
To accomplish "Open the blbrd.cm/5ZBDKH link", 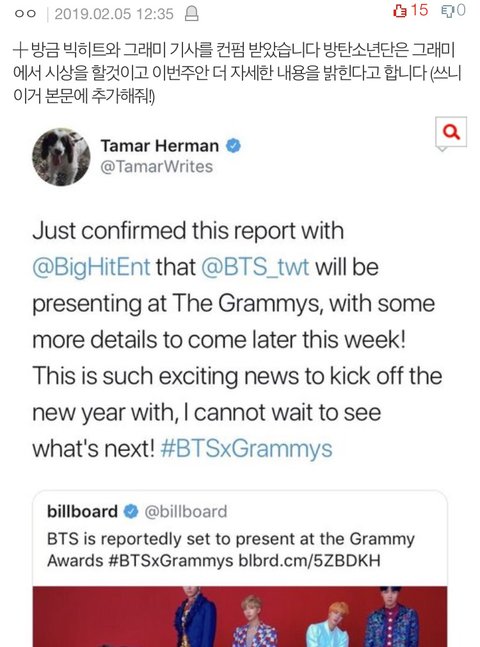I will click(x=310, y=561).
